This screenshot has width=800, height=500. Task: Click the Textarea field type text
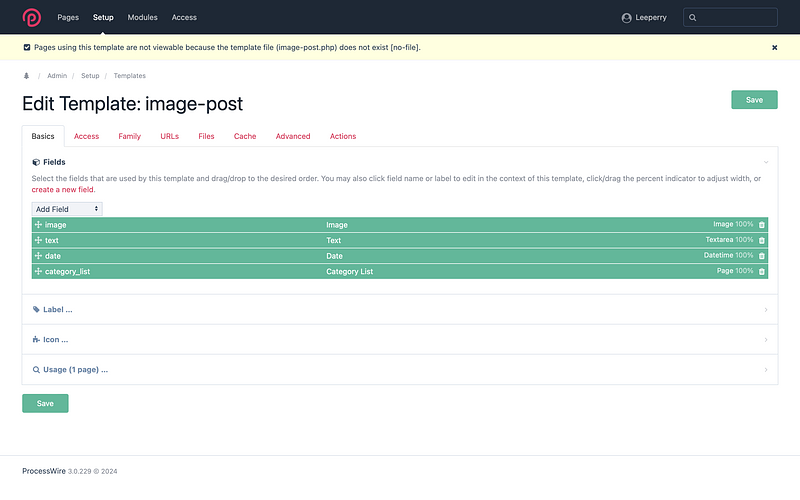coord(719,239)
